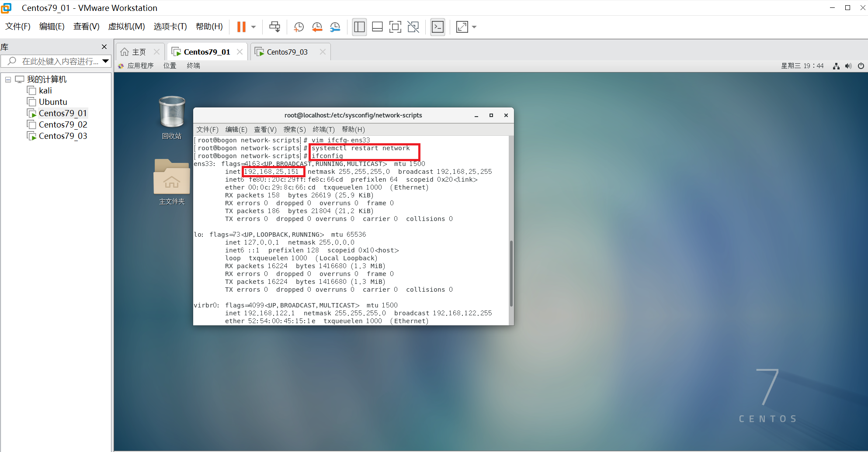Click the terminal title bar
The height and width of the screenshot is (452, 868).
pyautogui.click(x=353, y=115)
